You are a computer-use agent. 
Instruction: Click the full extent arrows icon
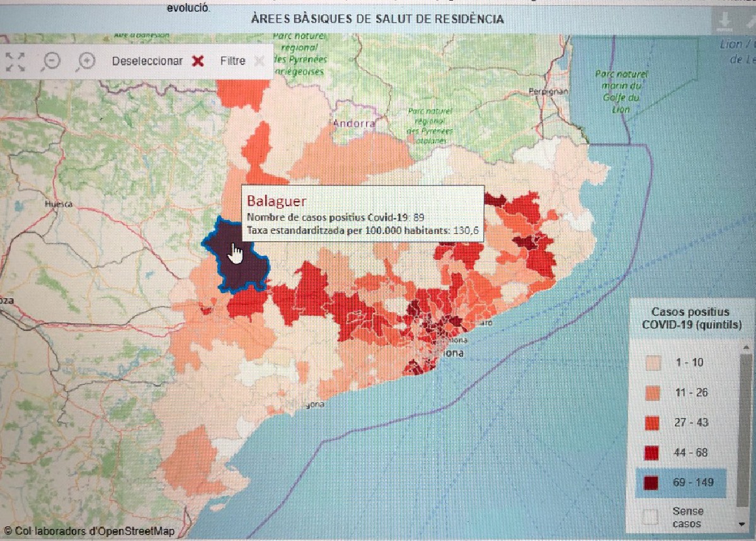pyautogui.click(x=15, y=61)
